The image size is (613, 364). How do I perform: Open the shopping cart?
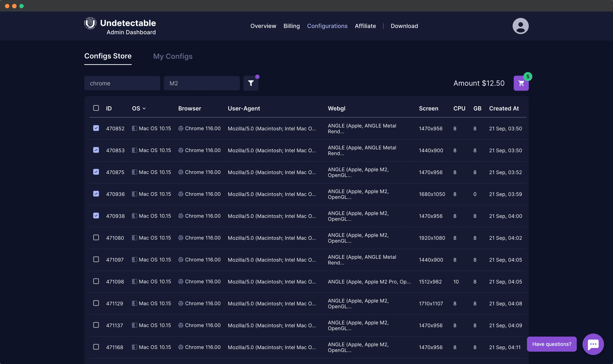521,83
